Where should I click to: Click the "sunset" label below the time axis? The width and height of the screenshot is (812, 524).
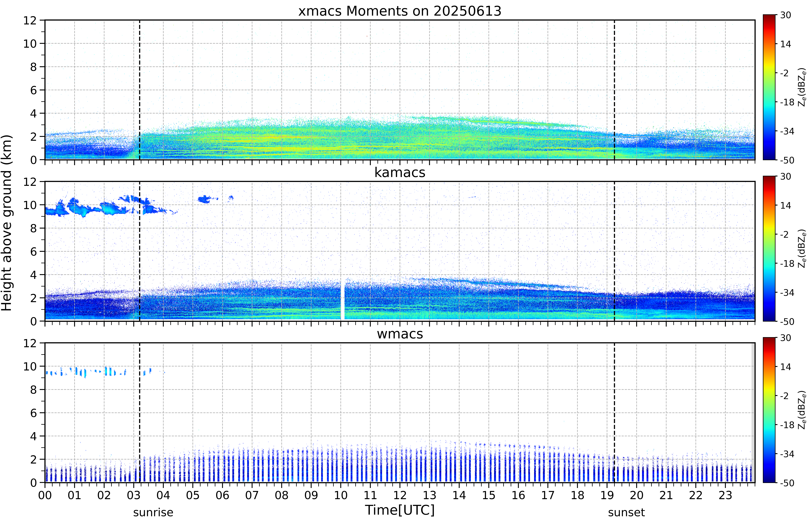pos(626,512)
